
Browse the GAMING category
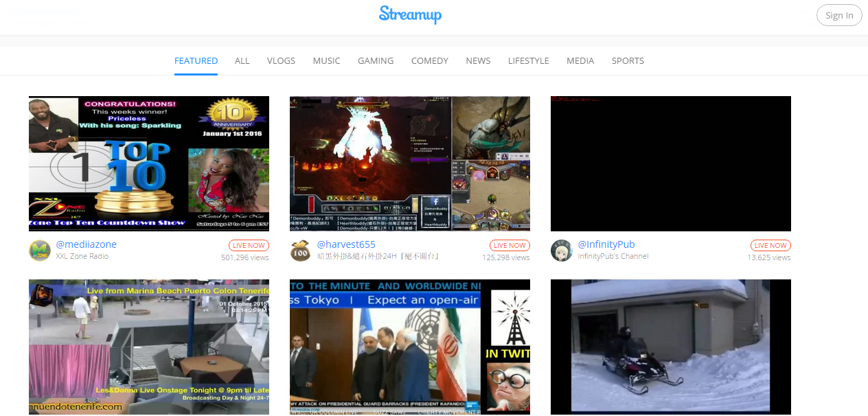376,60
